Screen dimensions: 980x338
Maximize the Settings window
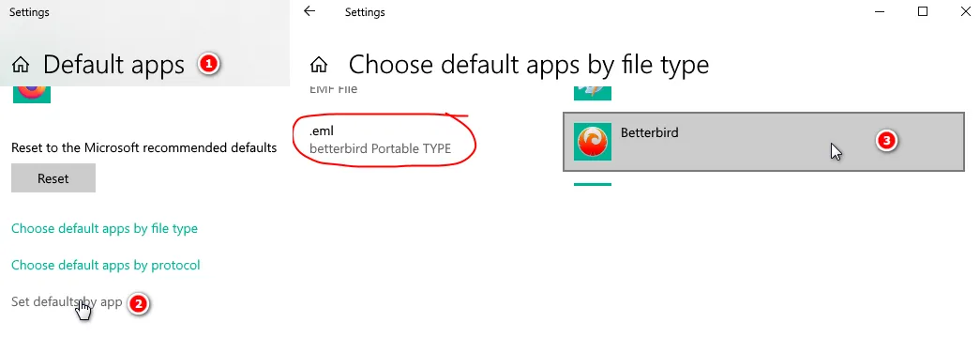(923, 11)
